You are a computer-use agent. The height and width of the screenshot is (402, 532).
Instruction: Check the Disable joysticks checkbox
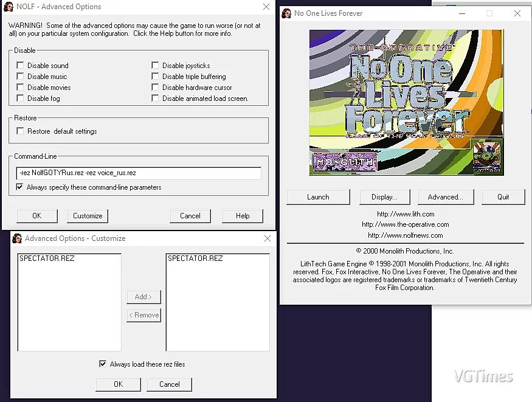155,65
